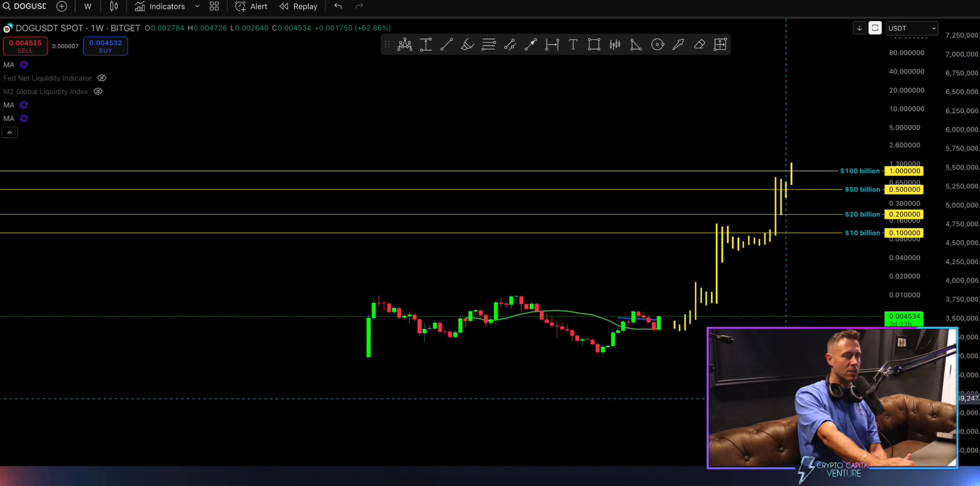Open the Indicators dialog
The height and width of the screenshot is (486, 980).
tap(160, 6)
